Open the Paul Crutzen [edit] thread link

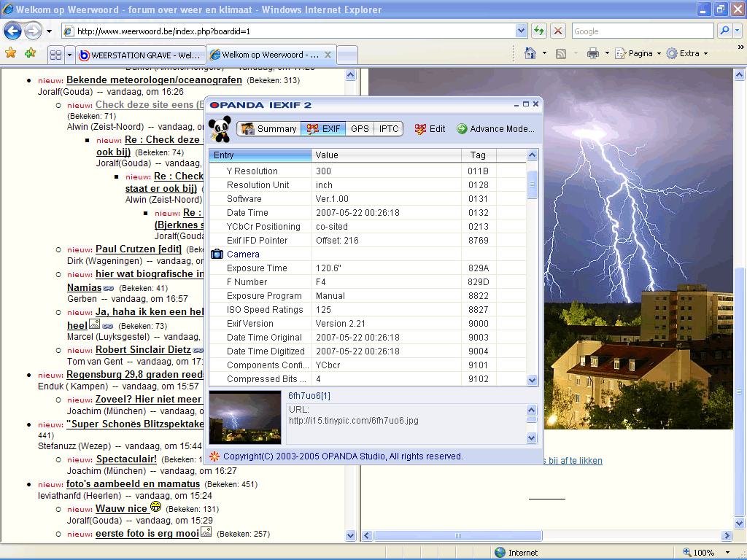[x=139, y=249]
